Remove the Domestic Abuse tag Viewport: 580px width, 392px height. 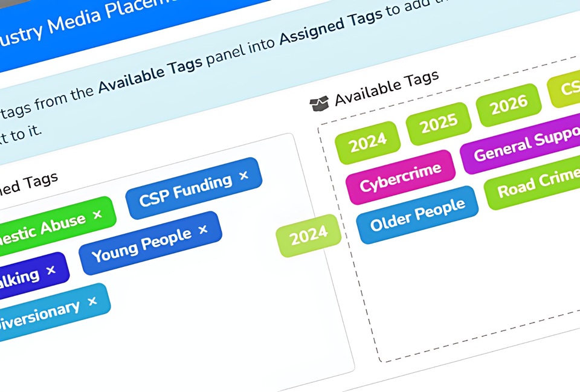97,214
